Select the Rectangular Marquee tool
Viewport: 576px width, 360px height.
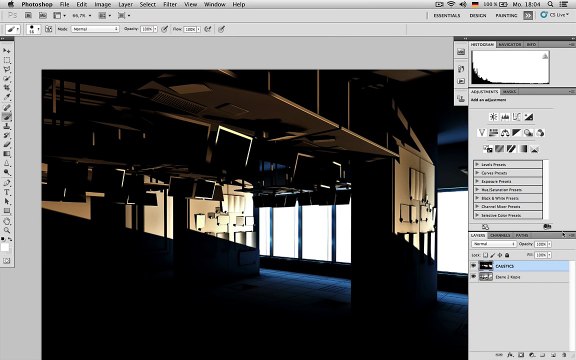7,60
